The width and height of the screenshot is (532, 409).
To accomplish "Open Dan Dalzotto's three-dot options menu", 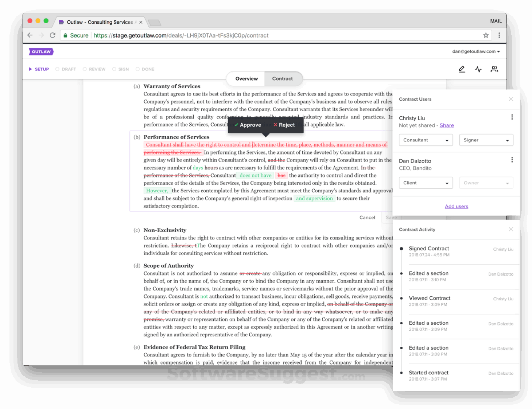I will (512, 160).
